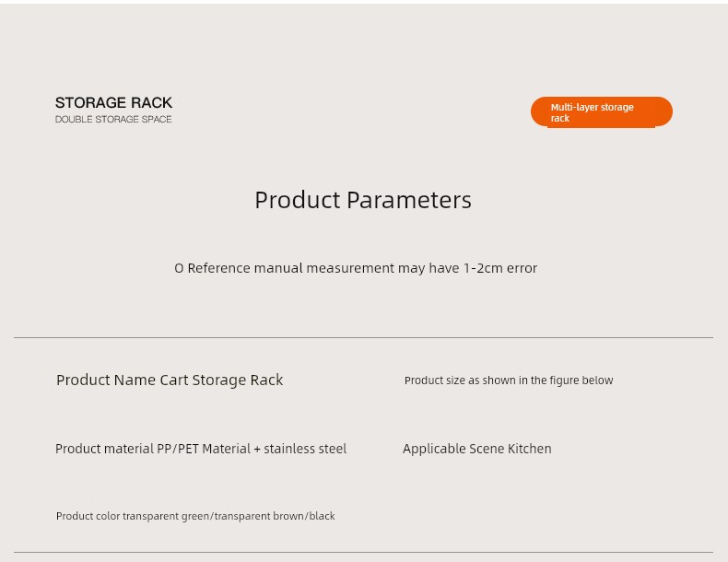Screen dimensions: 728x562
Task: Choose the black color option text
Action: pyautogui.click(x=323, y=516)
